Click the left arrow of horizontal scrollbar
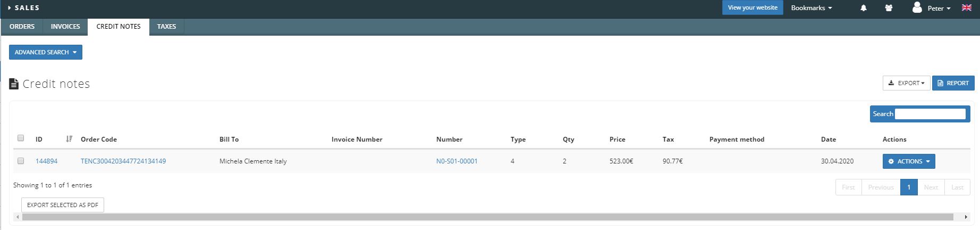This screenshot has height=230, width=980. pyautogui.click(x=18, y=217)
